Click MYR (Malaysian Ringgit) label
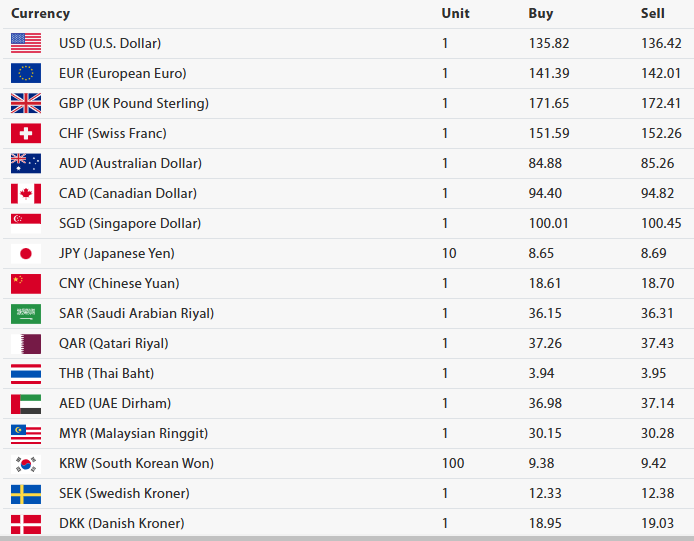694x541 pixels. tap(133, 433)
